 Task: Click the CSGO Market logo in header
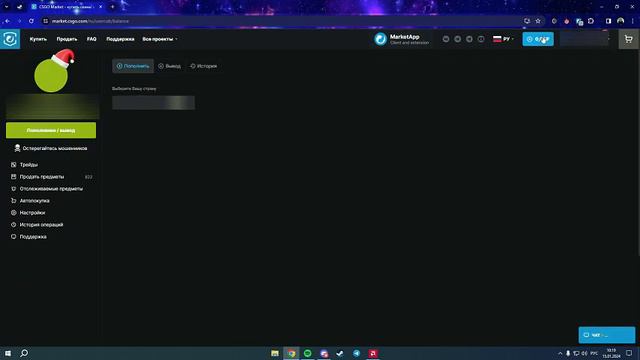click(10, 39)
